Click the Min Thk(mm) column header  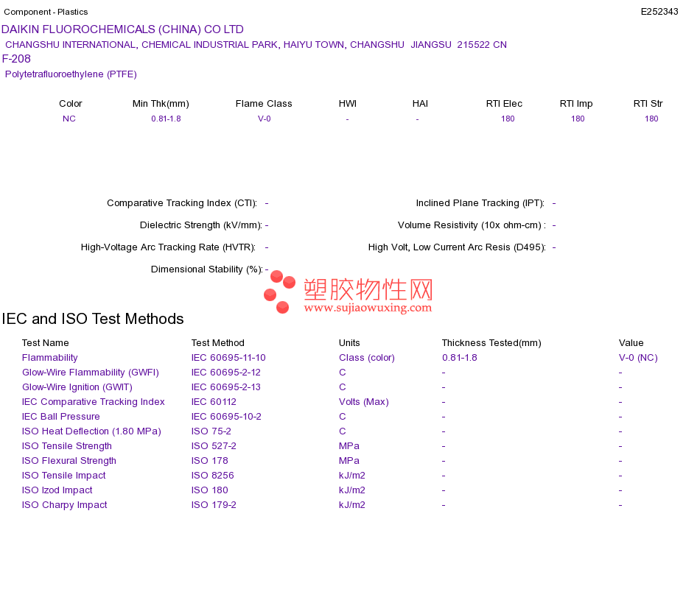161,104
